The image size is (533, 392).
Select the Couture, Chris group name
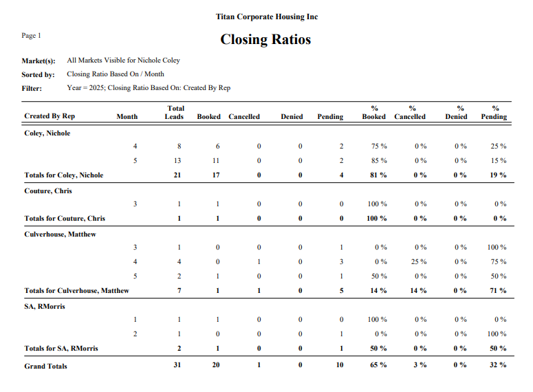[x=48, y=190]
